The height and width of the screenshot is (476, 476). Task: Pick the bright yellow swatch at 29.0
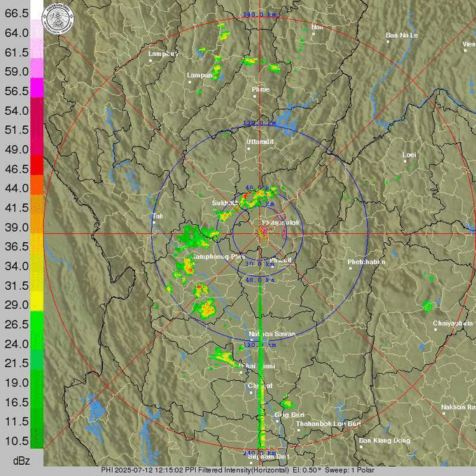point(36,302)
